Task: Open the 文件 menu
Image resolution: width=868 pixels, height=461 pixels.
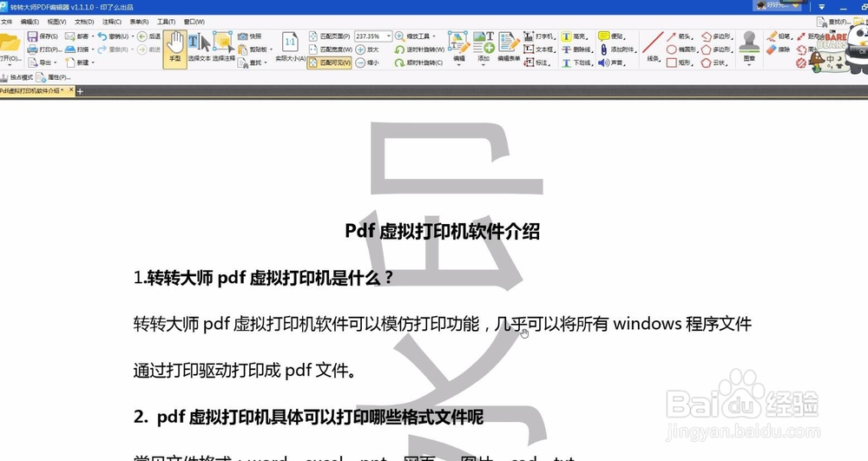Action: click(x=7, y=22)
